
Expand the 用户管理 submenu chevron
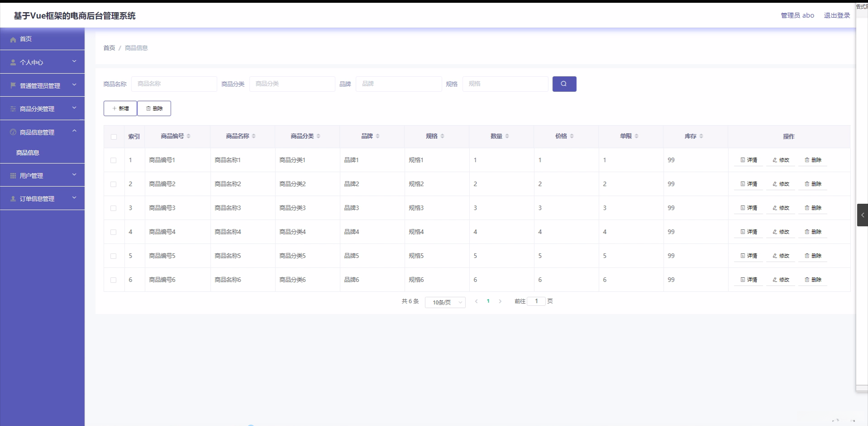75,175
